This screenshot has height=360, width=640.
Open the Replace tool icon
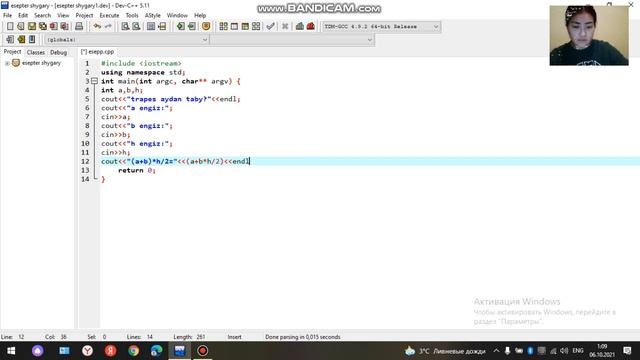(136, 27)
